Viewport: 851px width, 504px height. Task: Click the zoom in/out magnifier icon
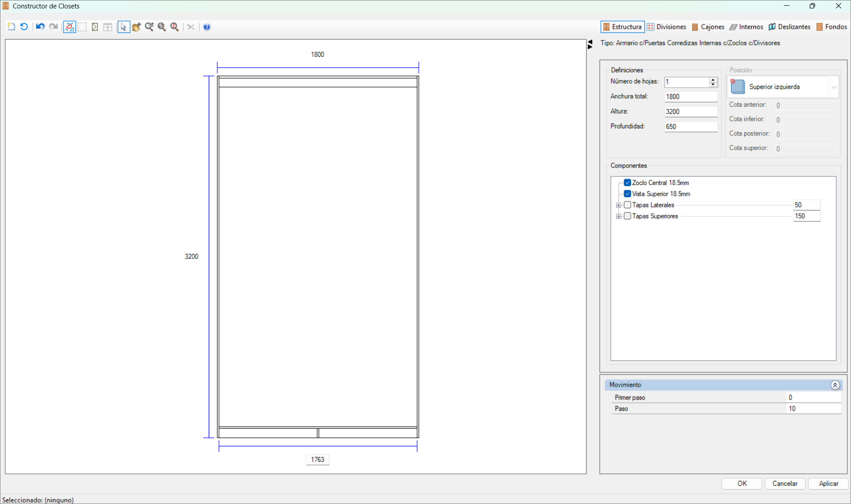(149, 27)
